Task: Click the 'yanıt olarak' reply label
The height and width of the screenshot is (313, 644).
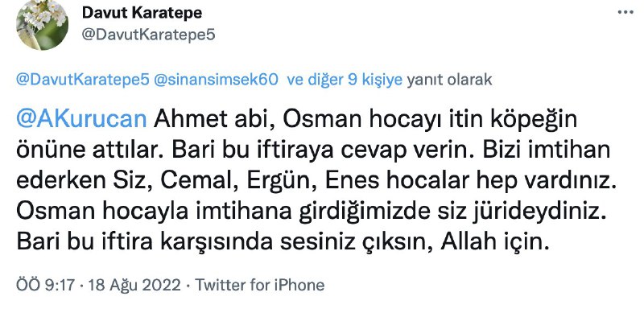Action: (x=449, y=80)
